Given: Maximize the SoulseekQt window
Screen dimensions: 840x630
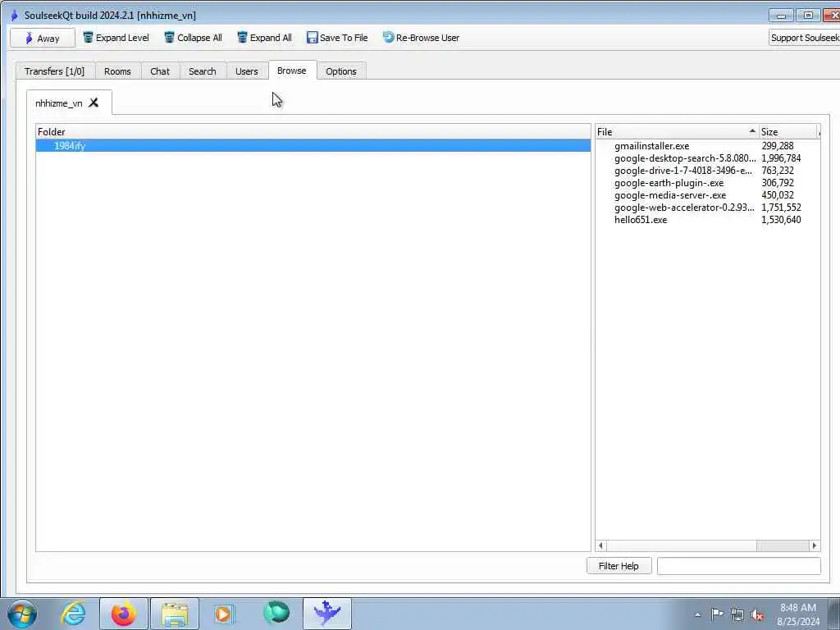Looking at the screenshot, I should [808, 16].
